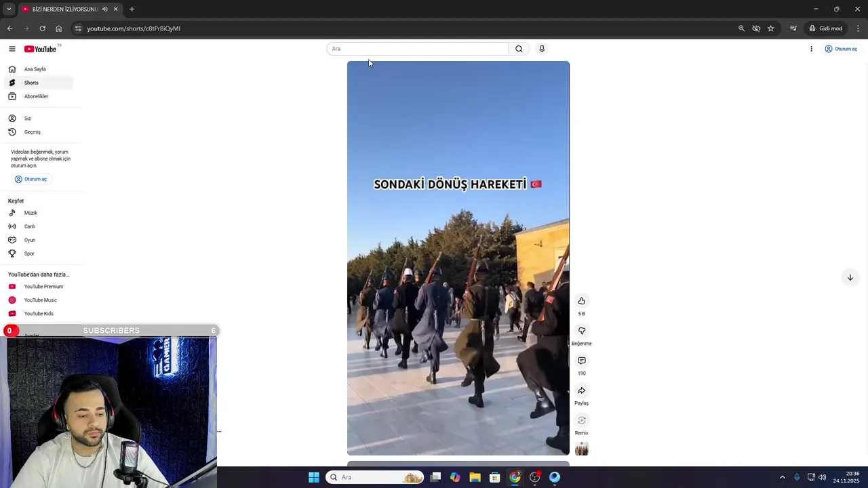Open Chrome three-dot menu

858,28
